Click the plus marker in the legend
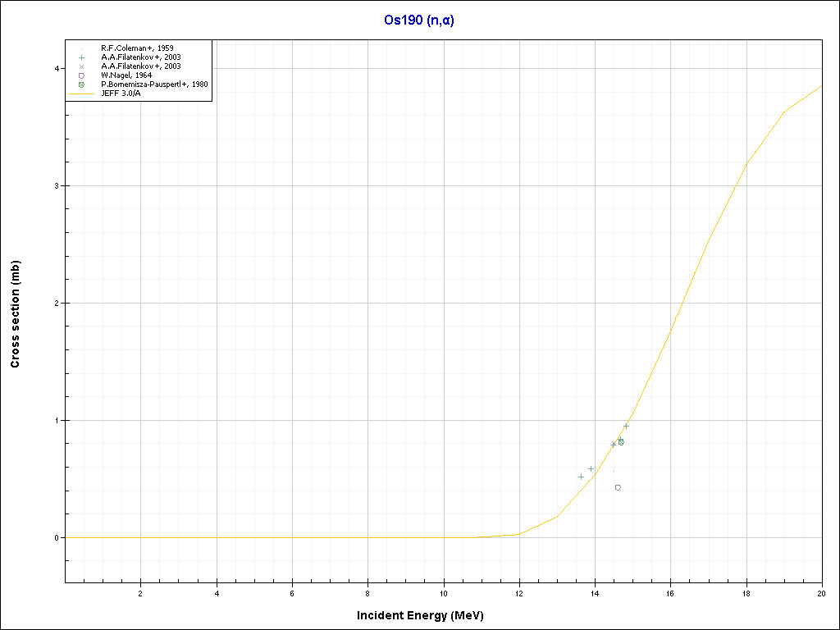The image size is (840, 630). (81, 57)
